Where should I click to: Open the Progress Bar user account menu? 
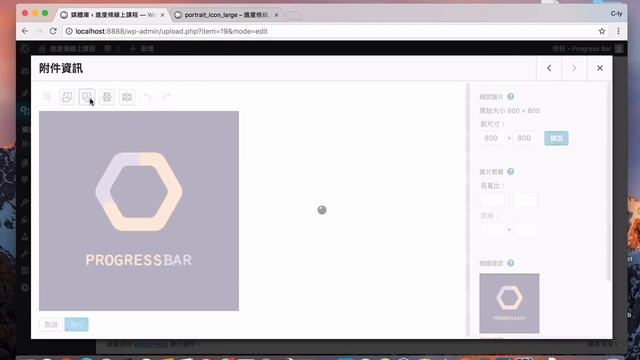pos(588,49)
